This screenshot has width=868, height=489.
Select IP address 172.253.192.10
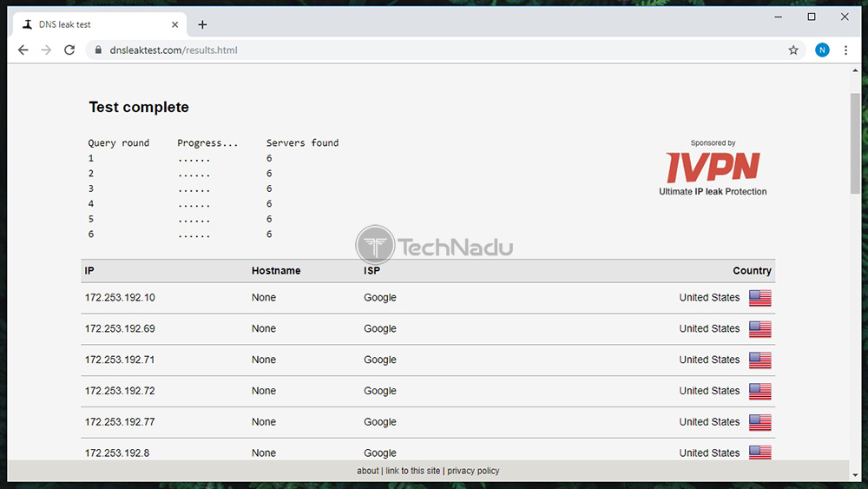(120, 297)
